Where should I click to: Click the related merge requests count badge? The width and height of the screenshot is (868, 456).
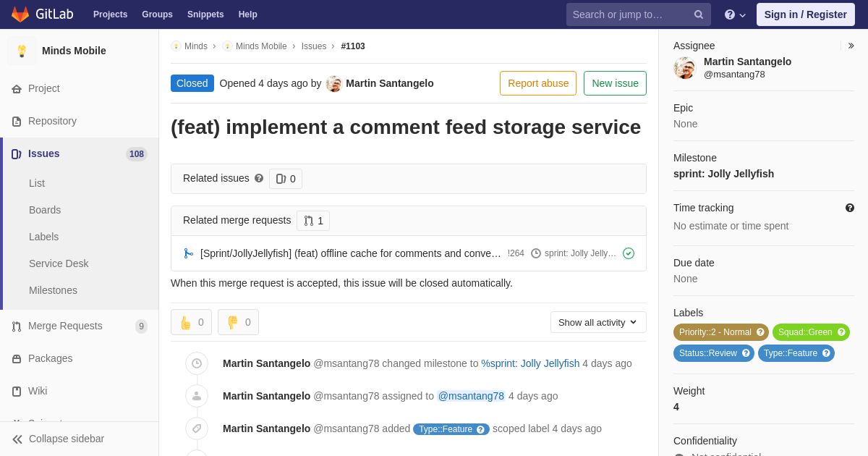click(x=313, y=221)
